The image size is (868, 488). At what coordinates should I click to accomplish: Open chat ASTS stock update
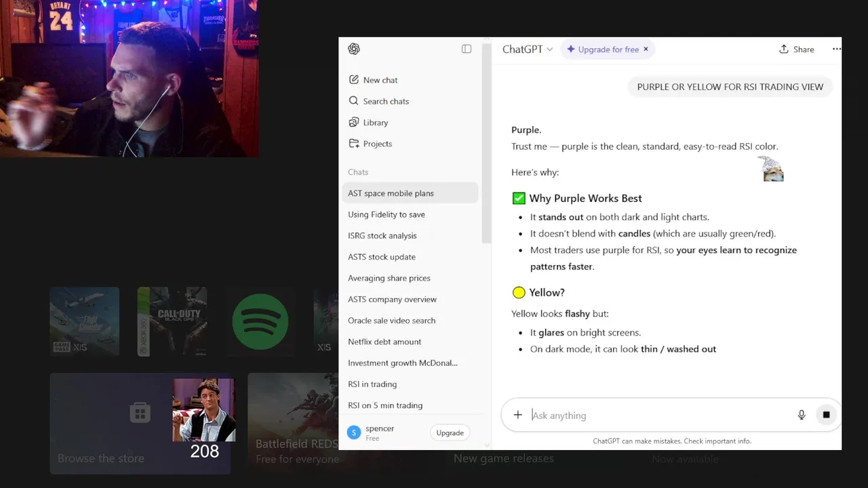(x=410, y=257)
